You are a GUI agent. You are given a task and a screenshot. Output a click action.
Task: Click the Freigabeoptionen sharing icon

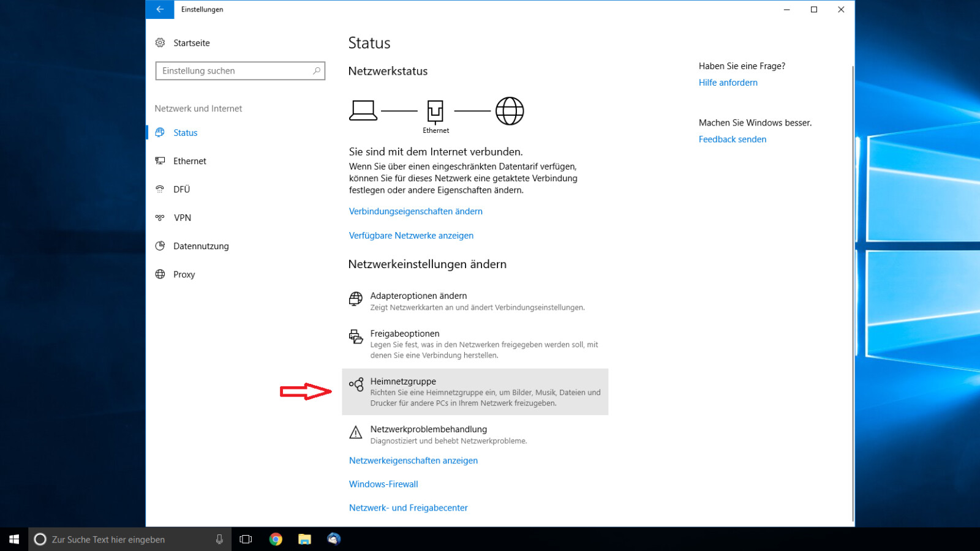click(356, 337)
